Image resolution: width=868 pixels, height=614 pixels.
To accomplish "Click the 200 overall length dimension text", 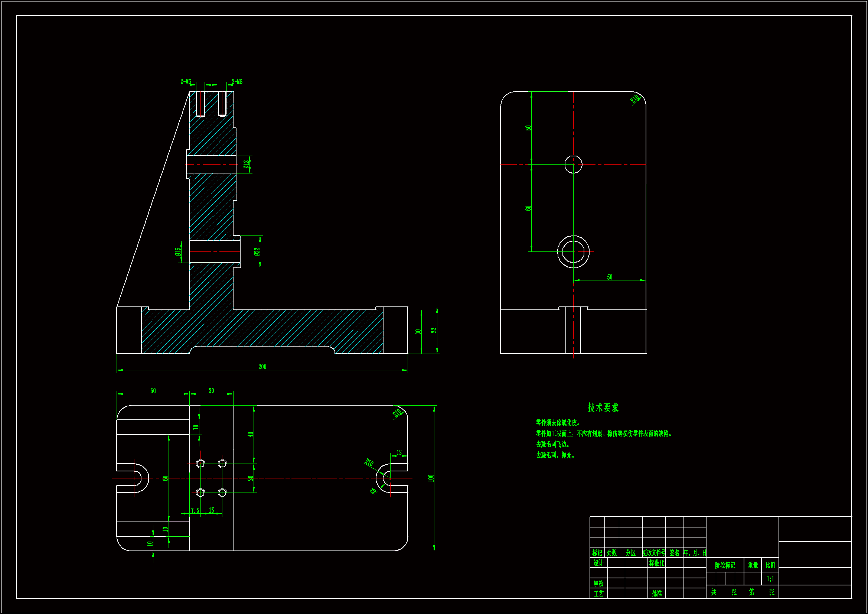I will click(x=262, y=367).
